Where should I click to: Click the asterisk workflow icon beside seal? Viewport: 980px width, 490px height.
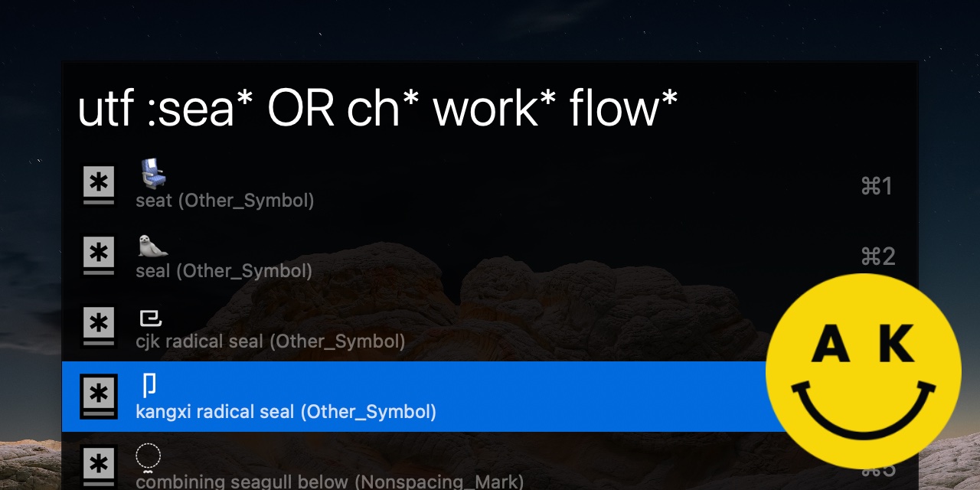point(99,256)
